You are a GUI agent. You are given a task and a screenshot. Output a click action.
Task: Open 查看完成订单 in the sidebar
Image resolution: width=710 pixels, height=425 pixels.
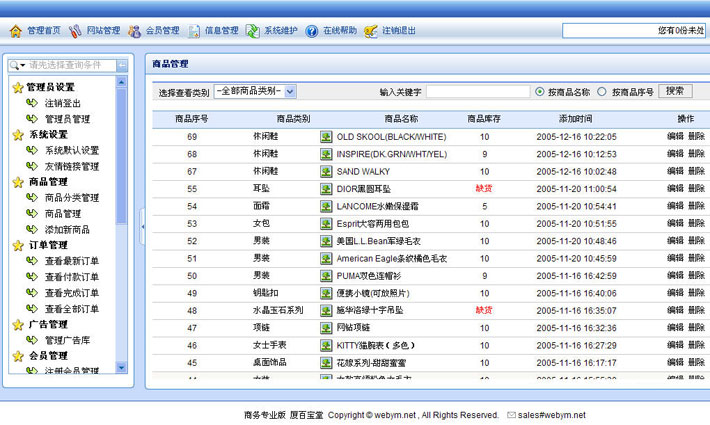72,293
